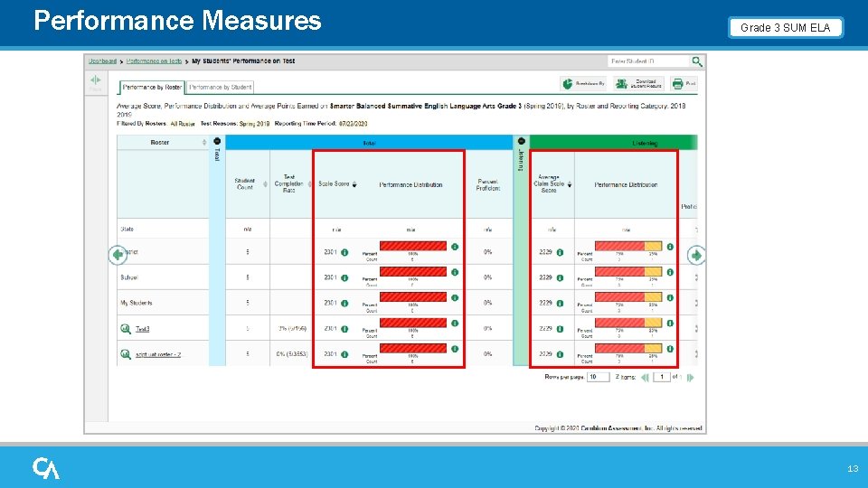Open the Performance on Tests breadcrumb link
This screenshot has height=488, width=868.
154,61
